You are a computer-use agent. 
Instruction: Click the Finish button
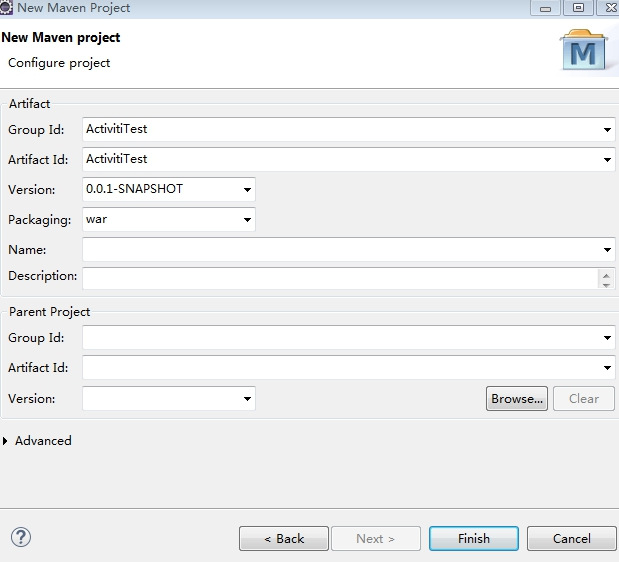click(474, 538)
